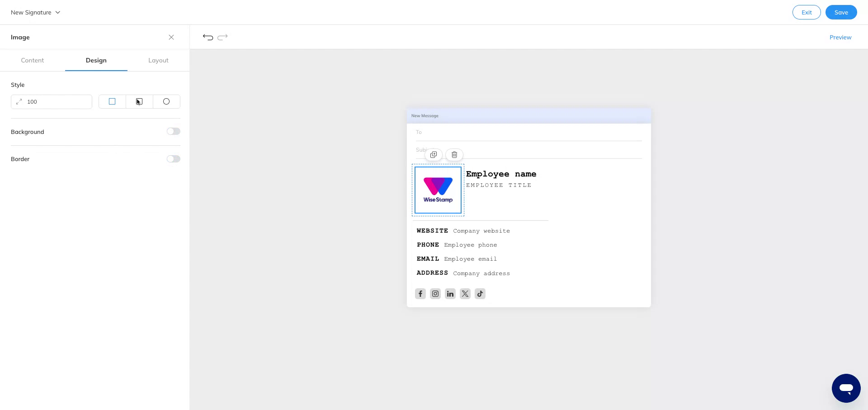Click the image size field showing 100

click(x=51, y=101)
